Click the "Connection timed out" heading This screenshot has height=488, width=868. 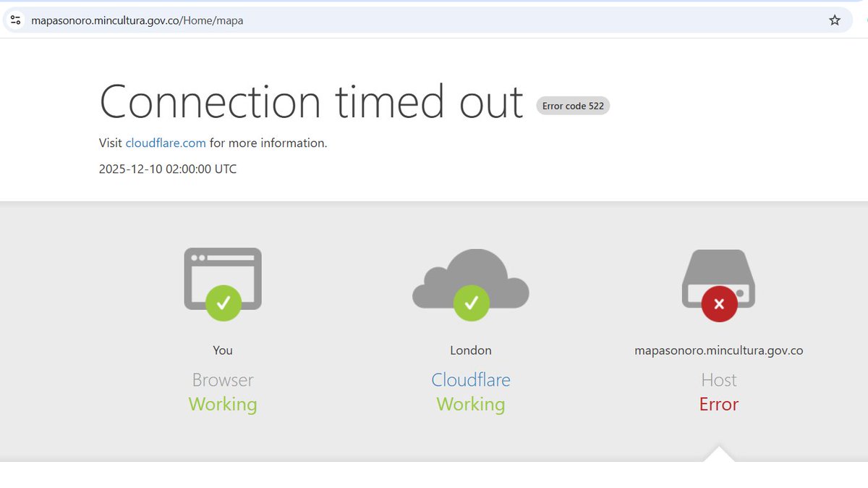311,102
